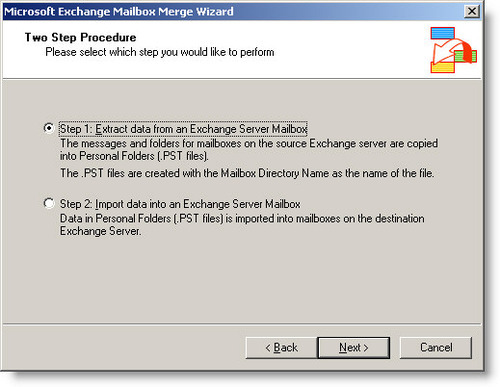Click the text about .PST files Mailbox Directory Name
The image size is (500, 387).
pos(247,173)
